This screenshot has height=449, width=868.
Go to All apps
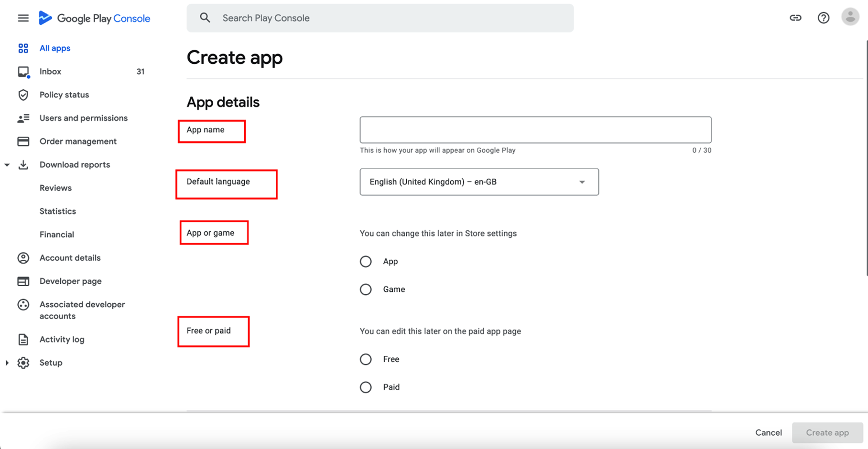pyautogui.click(x=54, y=48)
